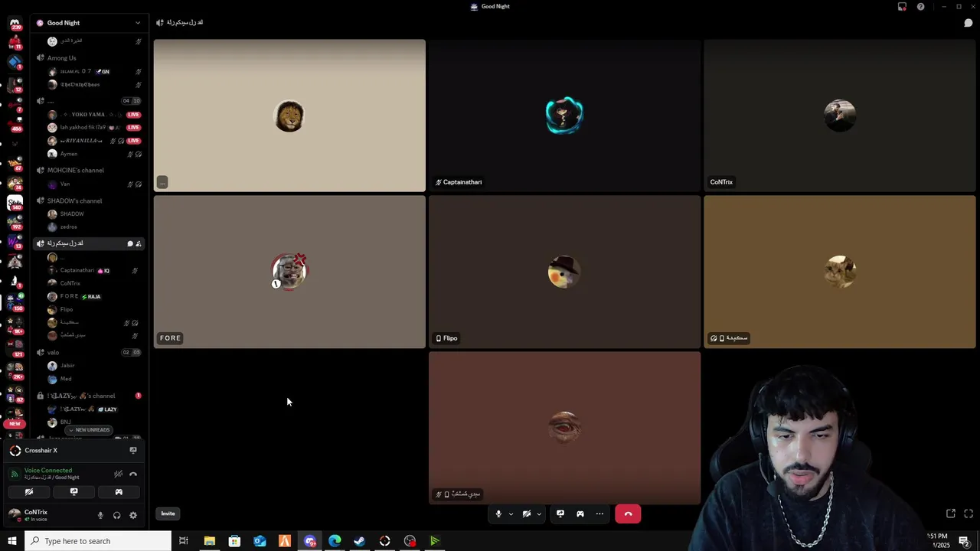Mute microphone in the call control bar

pos(498,514)
